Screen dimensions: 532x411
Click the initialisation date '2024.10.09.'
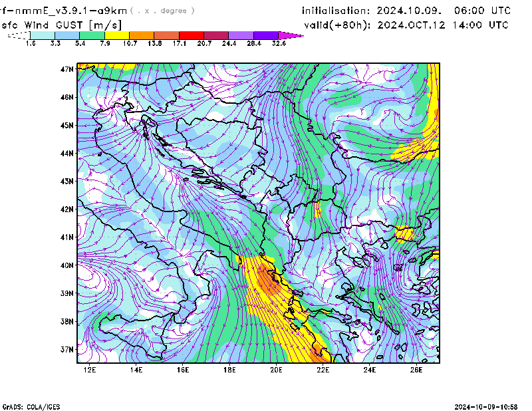point(409,11)
